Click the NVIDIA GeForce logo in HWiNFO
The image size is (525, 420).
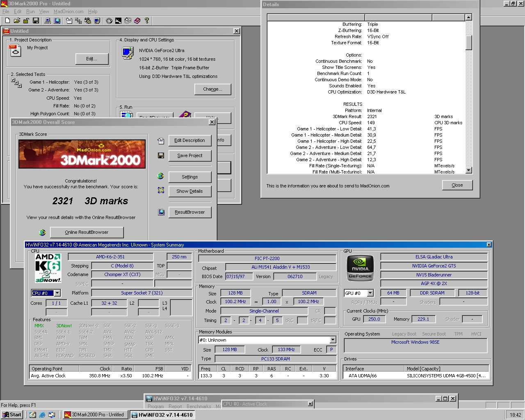tap(360, 268)
